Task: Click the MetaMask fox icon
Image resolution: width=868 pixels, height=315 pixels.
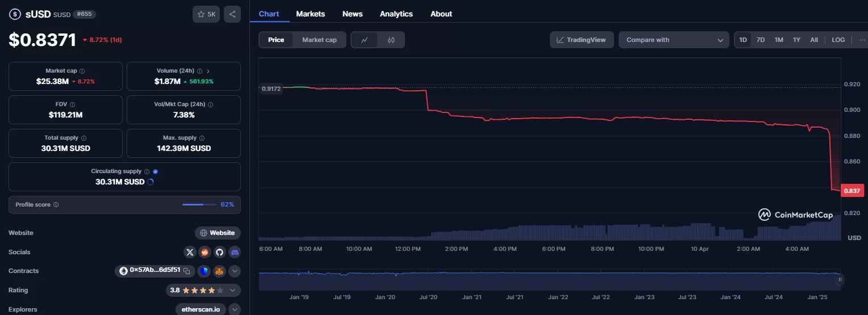Action: click(x=219, y=271)
